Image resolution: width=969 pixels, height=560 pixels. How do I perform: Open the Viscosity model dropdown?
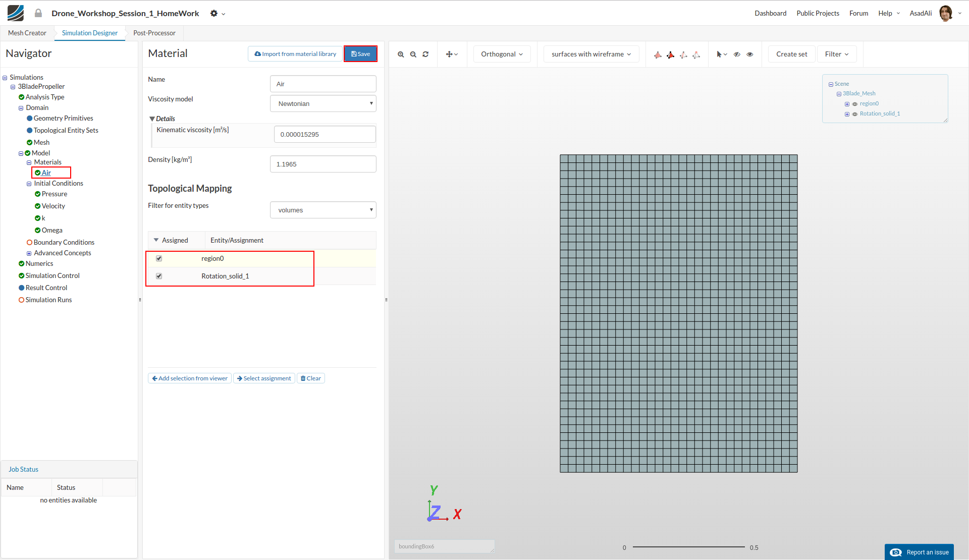tap(323, 103)
